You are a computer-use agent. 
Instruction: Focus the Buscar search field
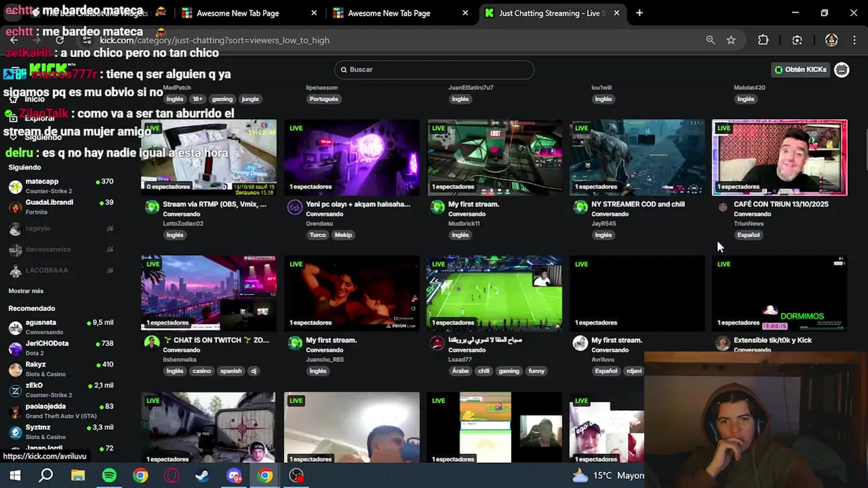(x=434, y=70)
